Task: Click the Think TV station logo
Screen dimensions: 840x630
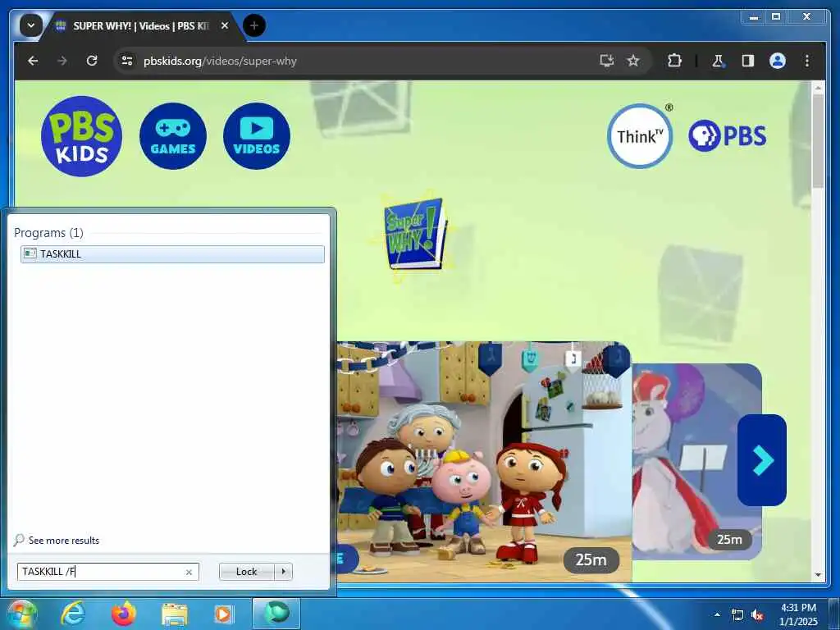Action: (640, 136)
